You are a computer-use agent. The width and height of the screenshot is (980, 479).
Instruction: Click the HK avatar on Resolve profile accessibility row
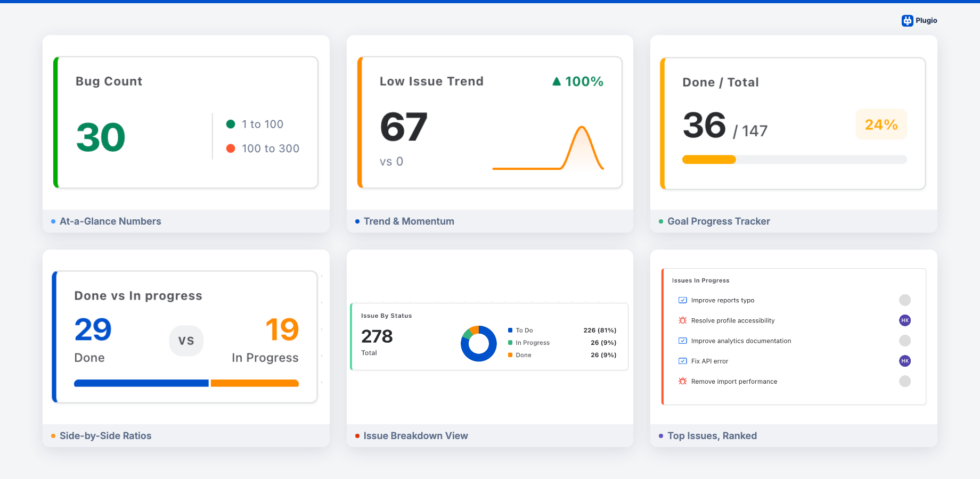[904, 320]
